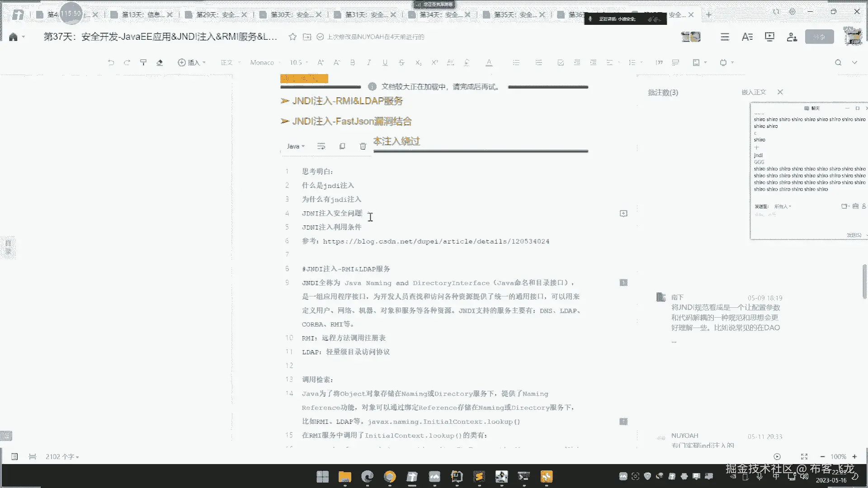
Task: Click the search magnifier icon in toolbar
Action: click(838, 63)
